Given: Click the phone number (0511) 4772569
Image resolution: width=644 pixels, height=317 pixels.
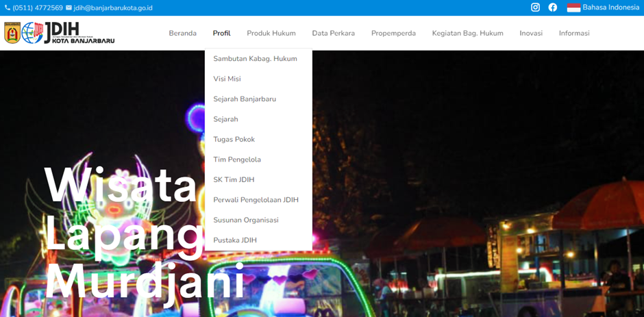Looking at the screenshot, I should tap(37, 8).
